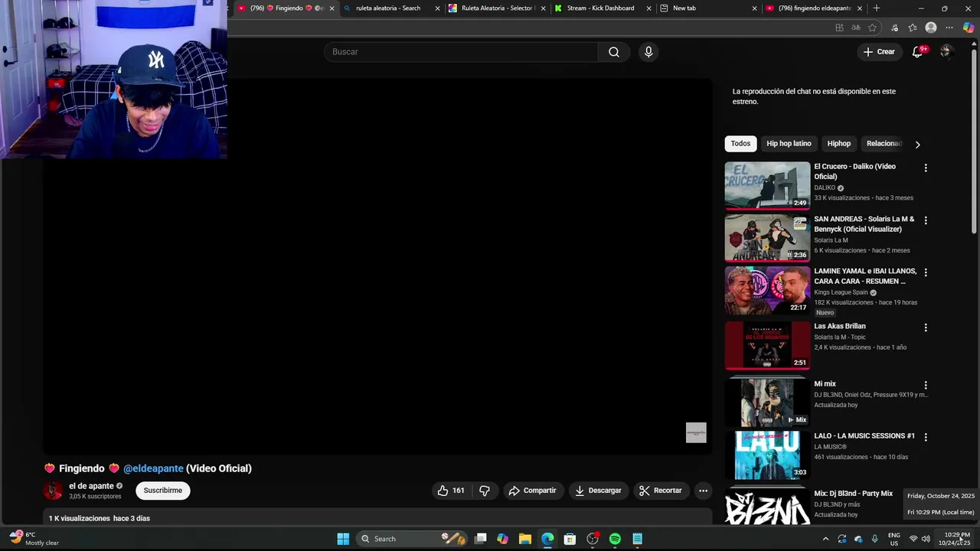Open LALO - LA MUSIC SESSIONS #1 title
Viewport: 980px width, 551px height.
coord(864,436)
